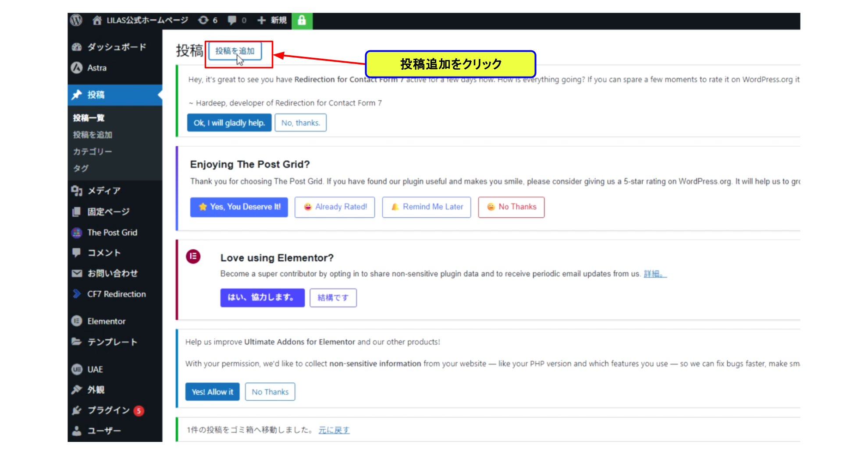Click the 固定ページ pages icon in the sidebar
The height and width of the screenshot is (473, 868).
point(77,212)
